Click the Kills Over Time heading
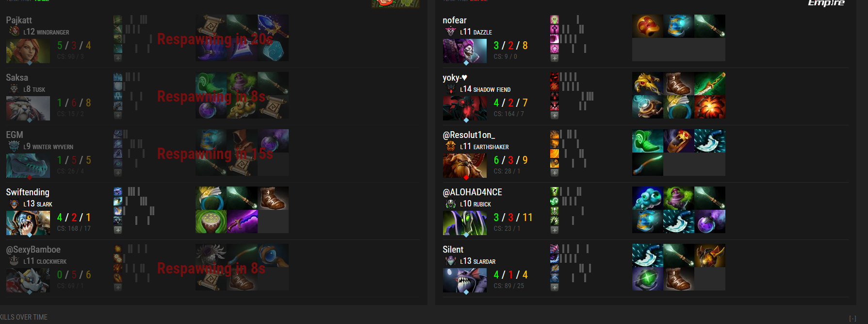The height and width of the screenshot is (324, 868). pyautogui.click(x=24, y=317)
